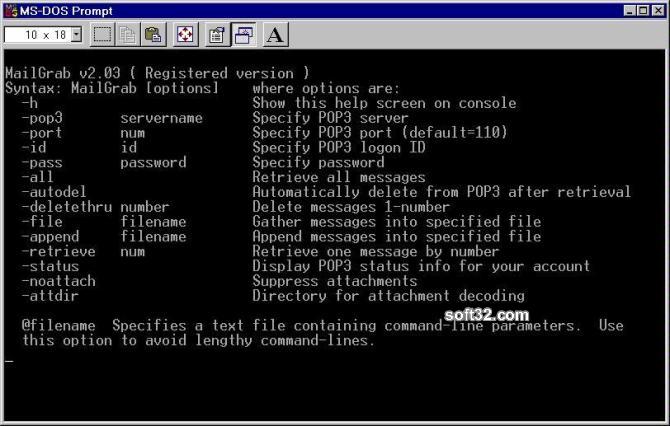
Task: Click the '-pass' option text
Action: (x=42, y=162)
